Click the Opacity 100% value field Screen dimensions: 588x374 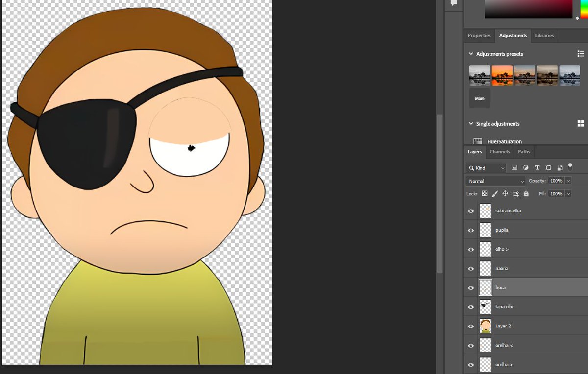pyautogui.click(x=556, y=181)
